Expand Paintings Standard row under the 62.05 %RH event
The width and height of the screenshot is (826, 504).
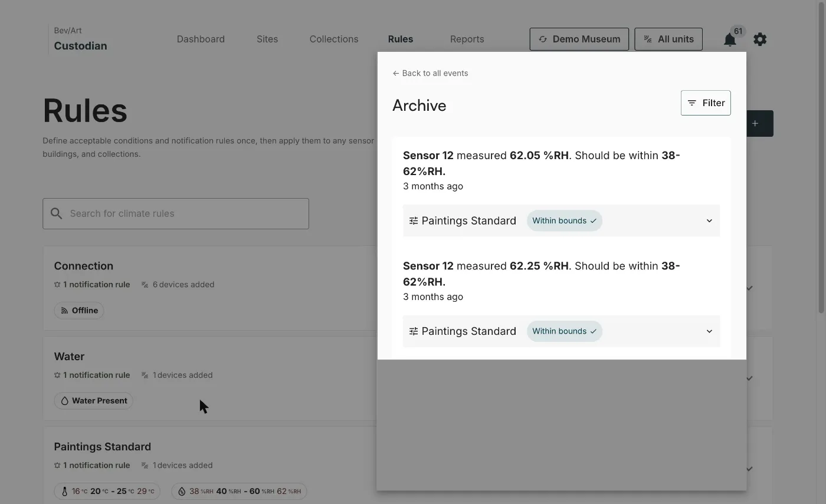pyautogui.click(x=561, y=220)
